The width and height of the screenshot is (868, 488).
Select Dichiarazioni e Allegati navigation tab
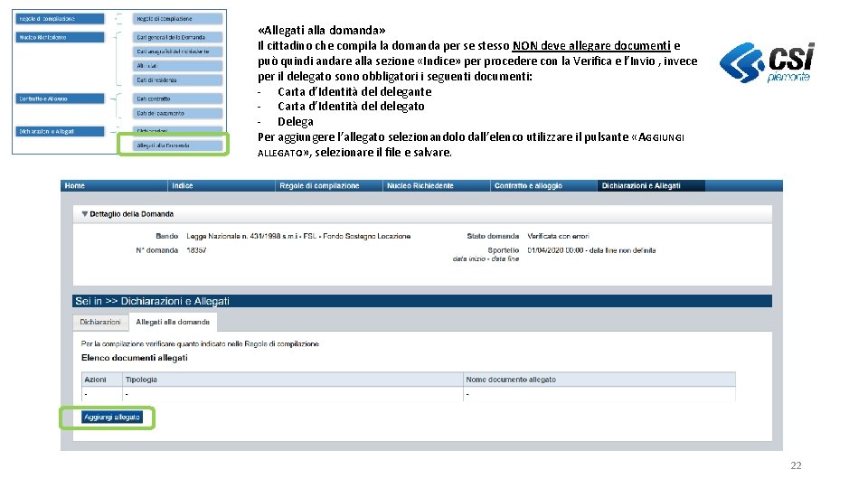[x=651, y=186]
